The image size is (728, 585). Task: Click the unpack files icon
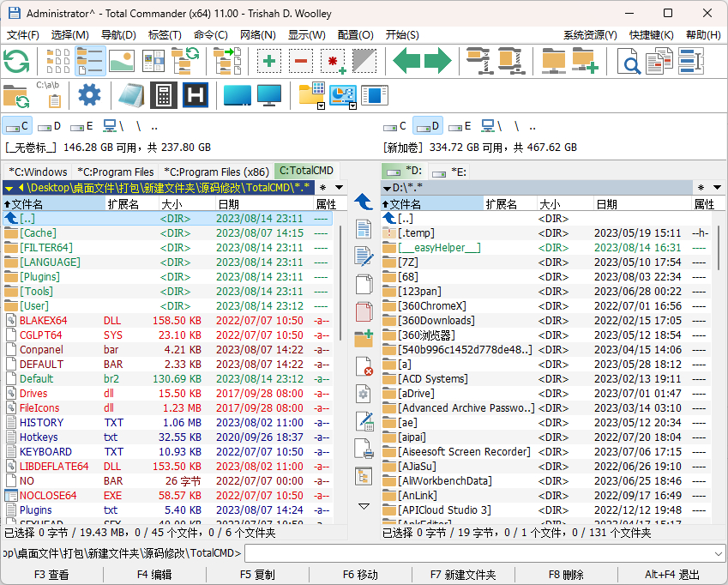tap(511, 61)
